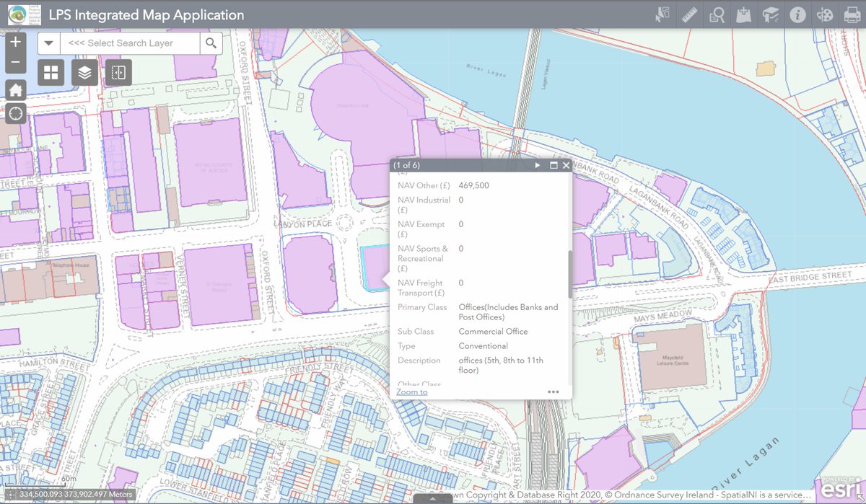Click the (1 of 6) popup title
Viewport: 866px width, 504px height.
406,165
